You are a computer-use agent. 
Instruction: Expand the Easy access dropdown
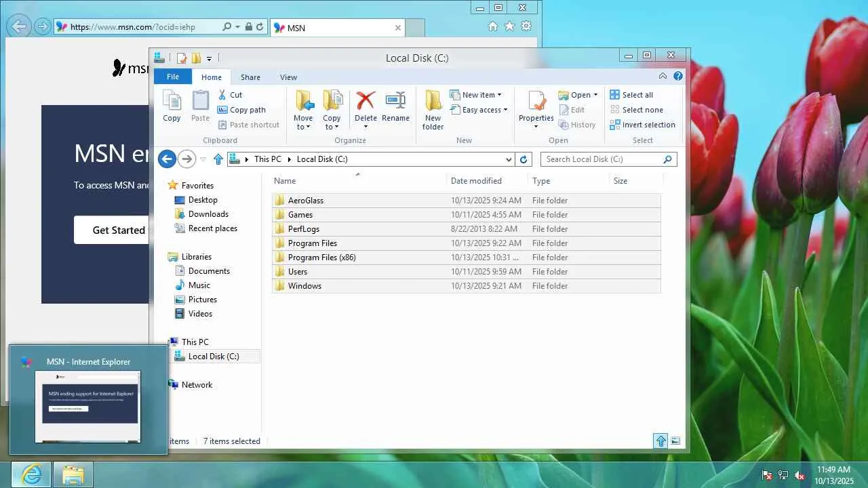(x=505, y=110)
